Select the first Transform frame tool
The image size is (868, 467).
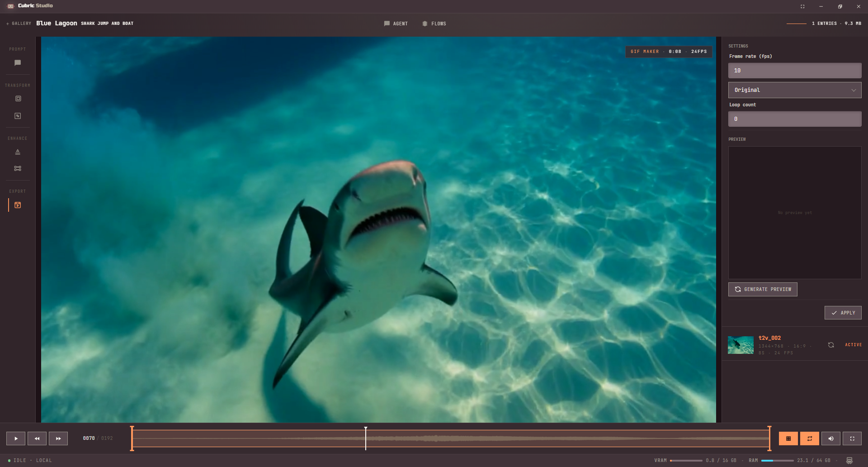(18, 99)
